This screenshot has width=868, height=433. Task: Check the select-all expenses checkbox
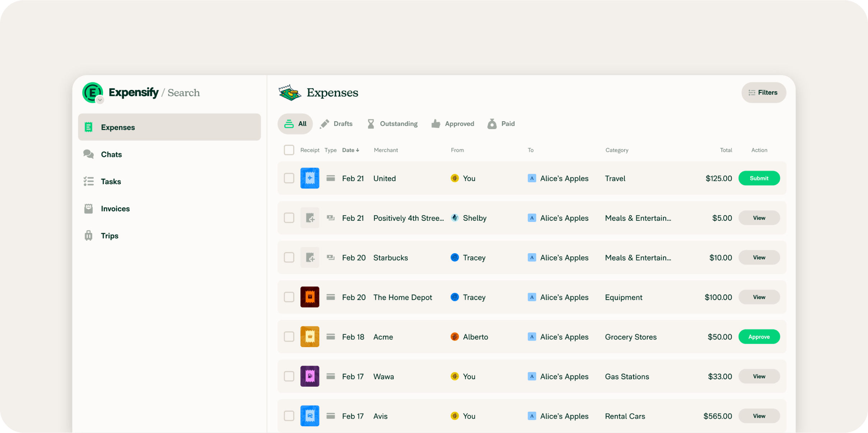tap(289, 150)
